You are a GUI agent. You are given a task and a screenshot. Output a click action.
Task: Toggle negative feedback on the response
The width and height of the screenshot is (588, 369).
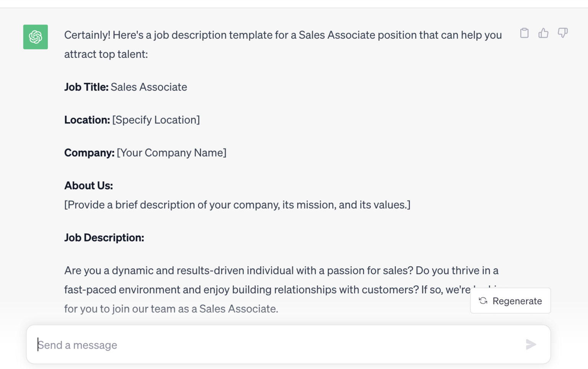(x=563, y=33)
